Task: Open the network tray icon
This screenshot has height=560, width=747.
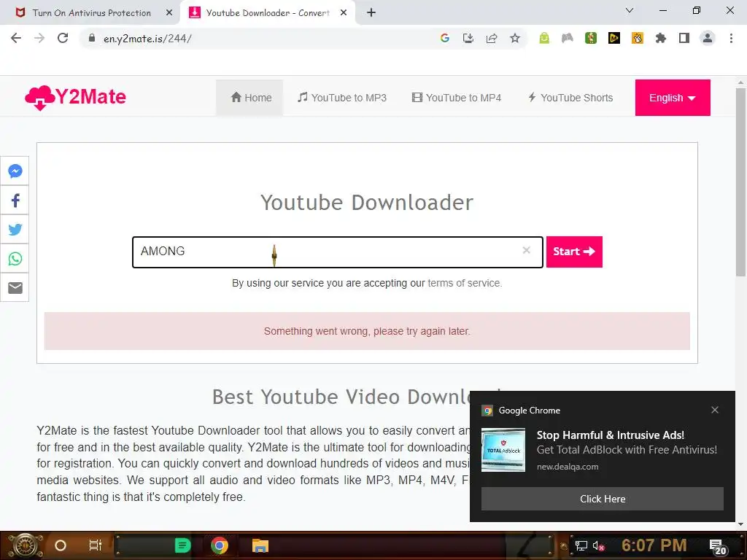Action: pos(581,545)
